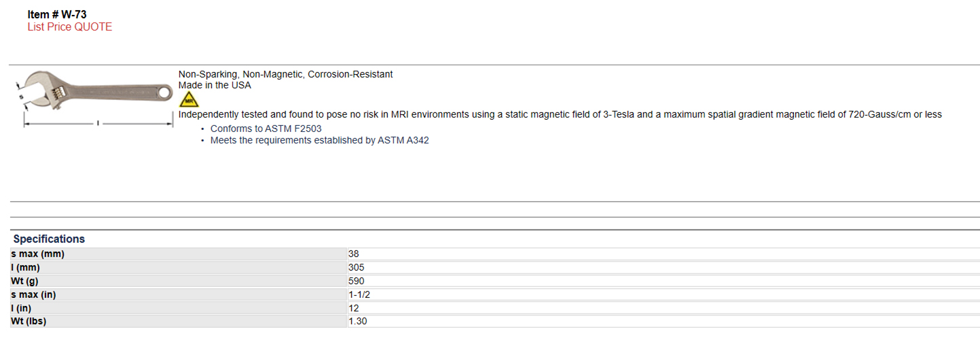This screenshot has height=340, width=980.
Task: Click the yellow MR safety triangle icon
Action: [x=189, y=99]
